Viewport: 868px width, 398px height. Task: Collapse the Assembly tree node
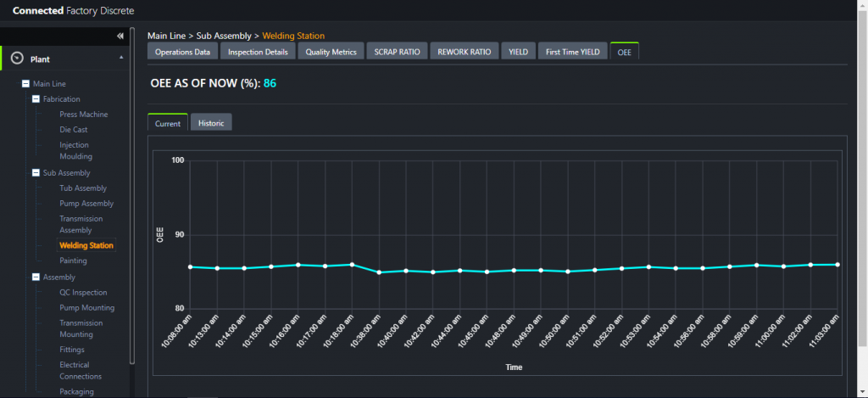point(36,277)
